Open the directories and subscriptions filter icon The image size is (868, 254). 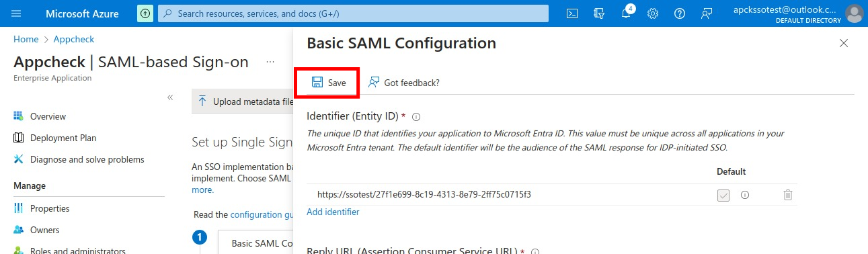pos(599,13)
